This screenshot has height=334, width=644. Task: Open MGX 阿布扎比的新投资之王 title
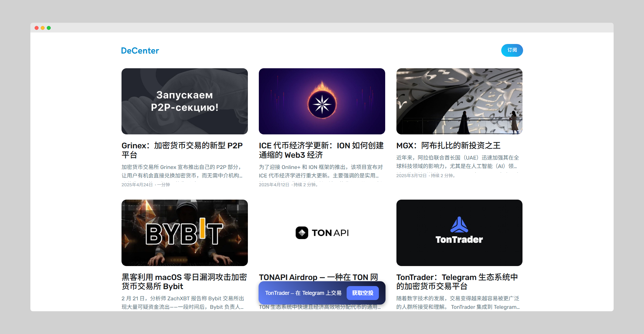[448, 146]
